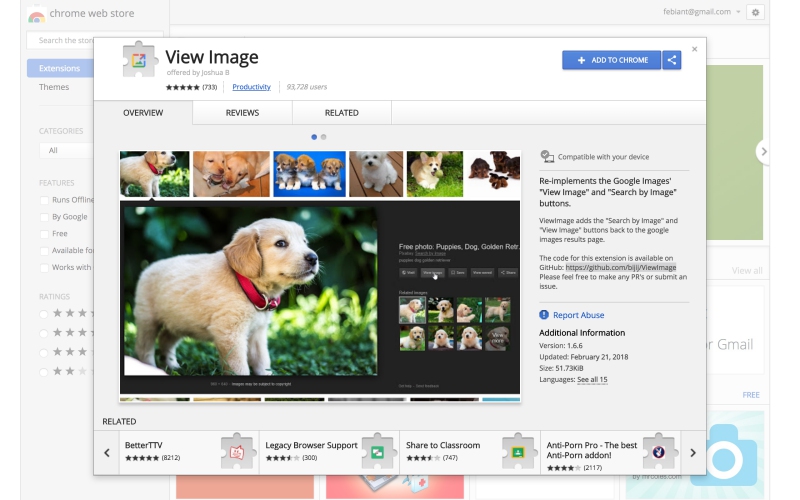This screenshot has height=500, width=800.
Task: Click the View Image extension puzzle icon
Action: pos(140,60)
